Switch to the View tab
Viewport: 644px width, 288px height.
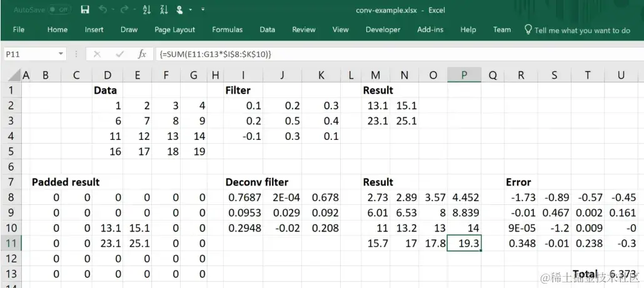point(341,29)
